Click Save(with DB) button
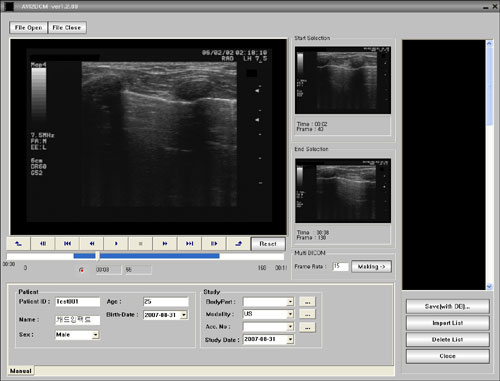The image size is (500, 381). [447, 306]
